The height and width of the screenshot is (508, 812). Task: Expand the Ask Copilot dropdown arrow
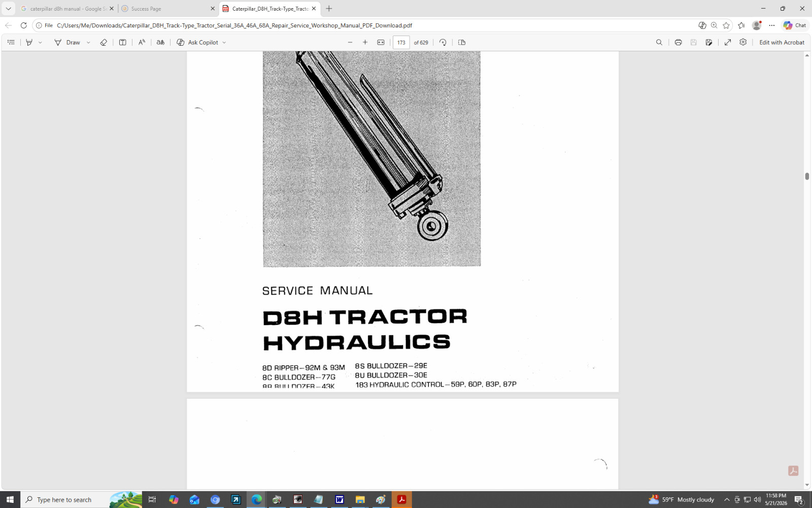pos(224,43)
